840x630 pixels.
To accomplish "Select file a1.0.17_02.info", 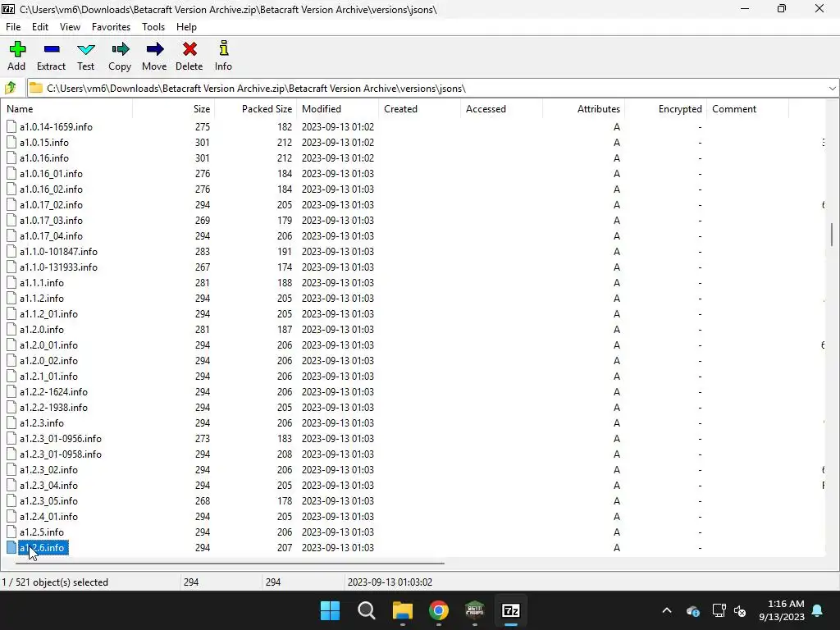I will click(51, 204).
